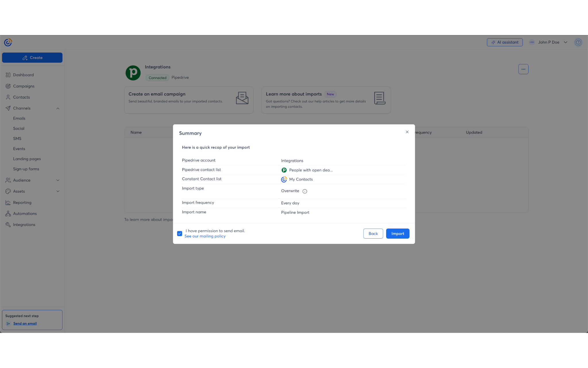Expand the Audience section
The image size is (588, 368).
point(58,180)
